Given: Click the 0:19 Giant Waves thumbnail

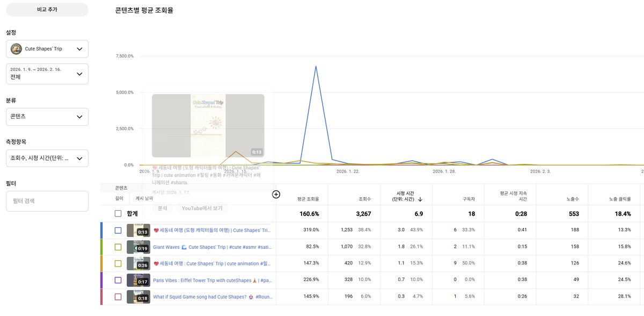Looking at the screenshot, I should tap(138, 247).
